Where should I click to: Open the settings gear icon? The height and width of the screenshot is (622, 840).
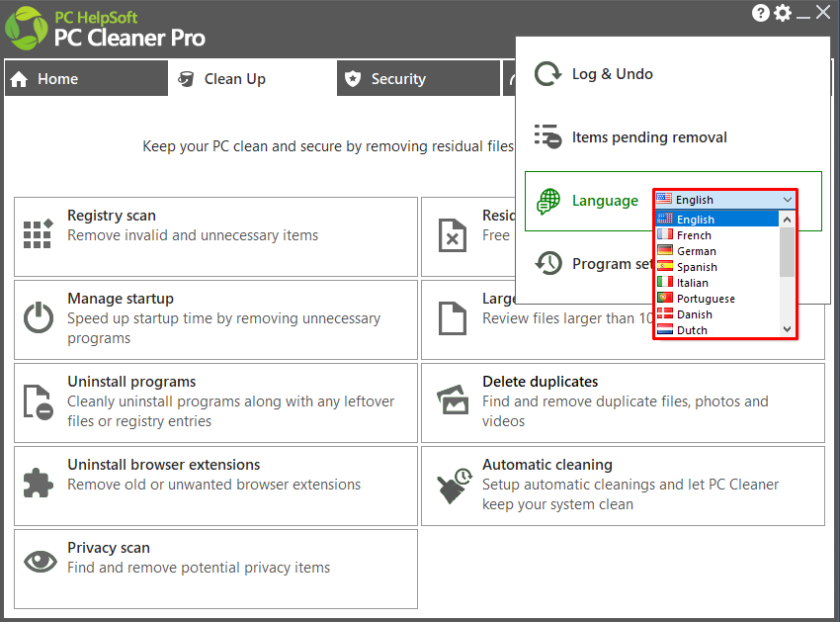point(783,12)
